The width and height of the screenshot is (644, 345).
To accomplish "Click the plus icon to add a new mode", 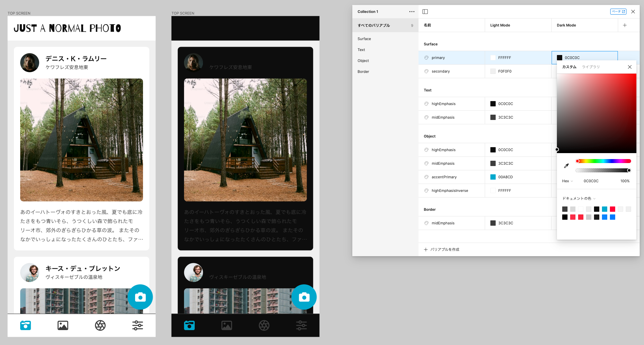I will tap(625, 25).
